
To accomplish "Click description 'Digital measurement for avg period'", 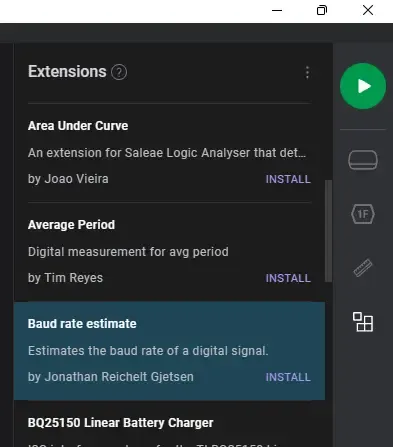I will (128, 252).
